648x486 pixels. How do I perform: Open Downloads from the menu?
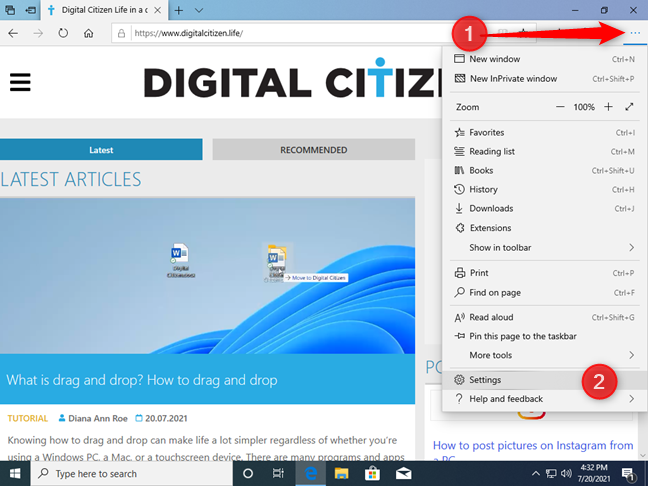pos(544,209)
